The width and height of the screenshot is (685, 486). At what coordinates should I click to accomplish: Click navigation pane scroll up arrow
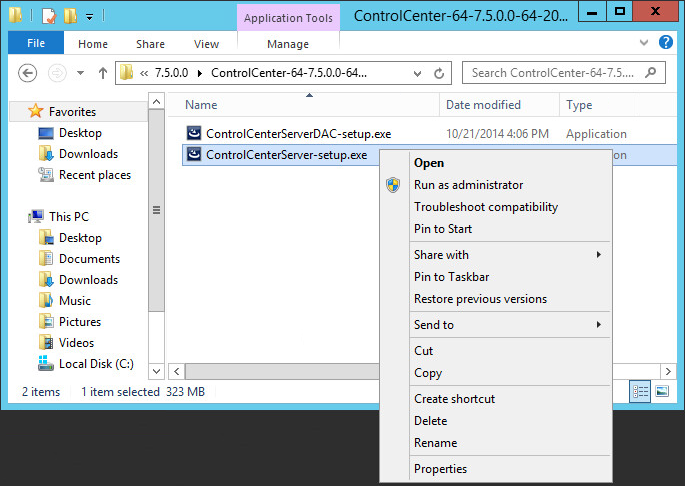[156, 101]
